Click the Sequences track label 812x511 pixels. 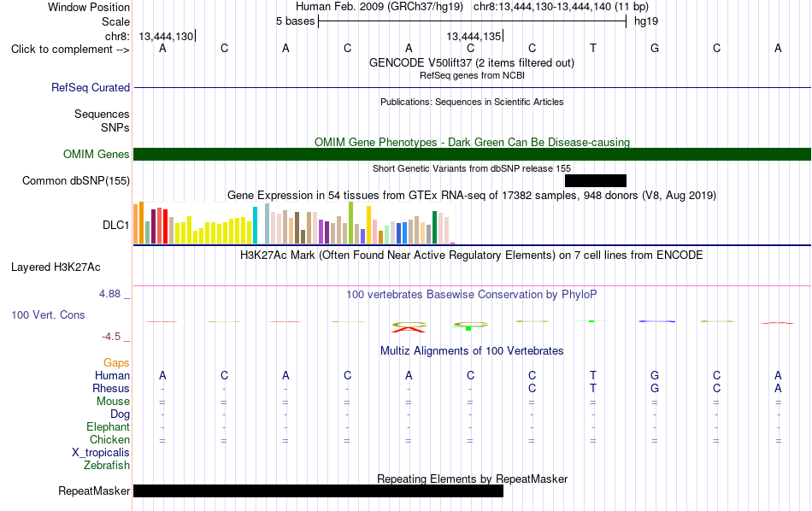[x=102, y=114]
